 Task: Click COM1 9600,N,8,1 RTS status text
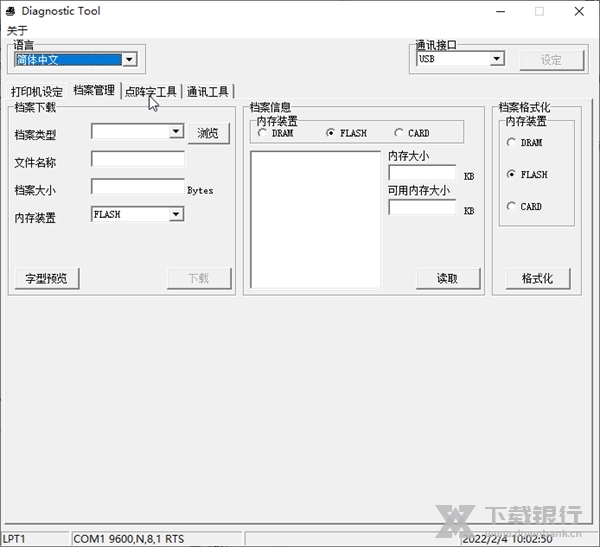tap(129, 539)
